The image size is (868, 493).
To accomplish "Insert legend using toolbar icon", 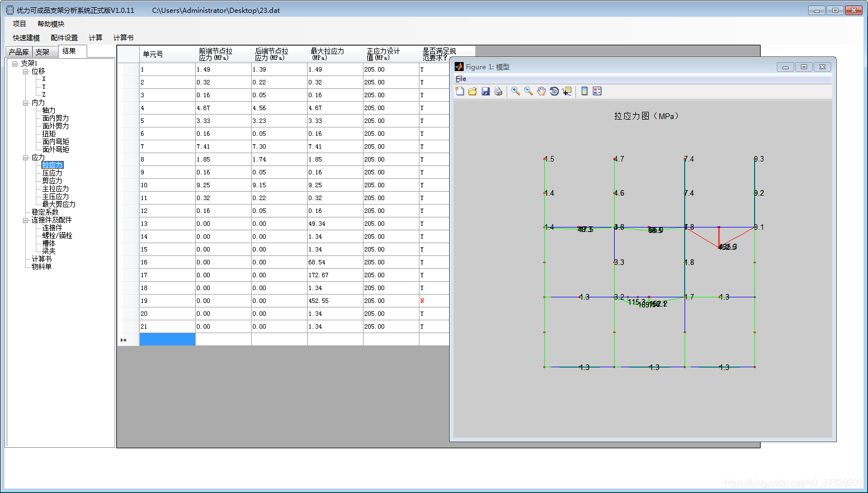I will click(597, 91).
